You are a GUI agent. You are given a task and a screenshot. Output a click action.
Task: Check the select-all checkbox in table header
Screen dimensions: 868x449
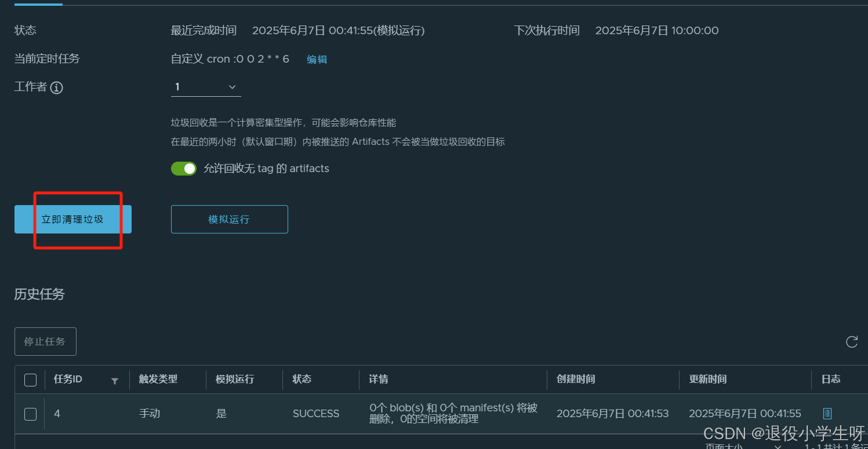pyautogui.click(x=30, y=379)
